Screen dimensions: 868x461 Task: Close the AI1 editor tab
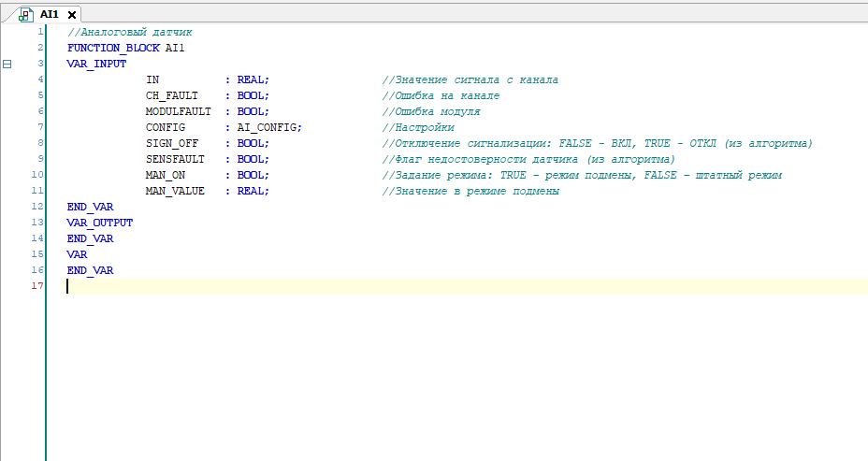(x=71, y=16)
